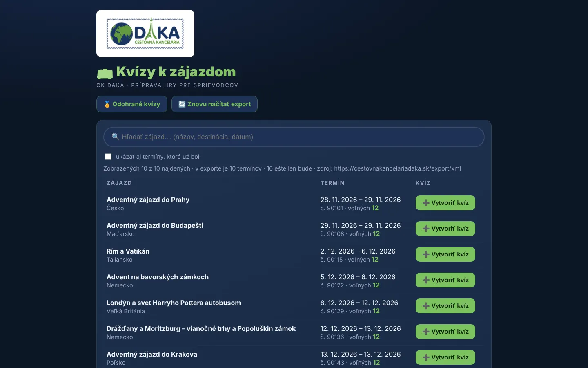Viewport: 588px width, 368px height.
Task: Open Odohrané kvízy
Action: tap(132, 104)
